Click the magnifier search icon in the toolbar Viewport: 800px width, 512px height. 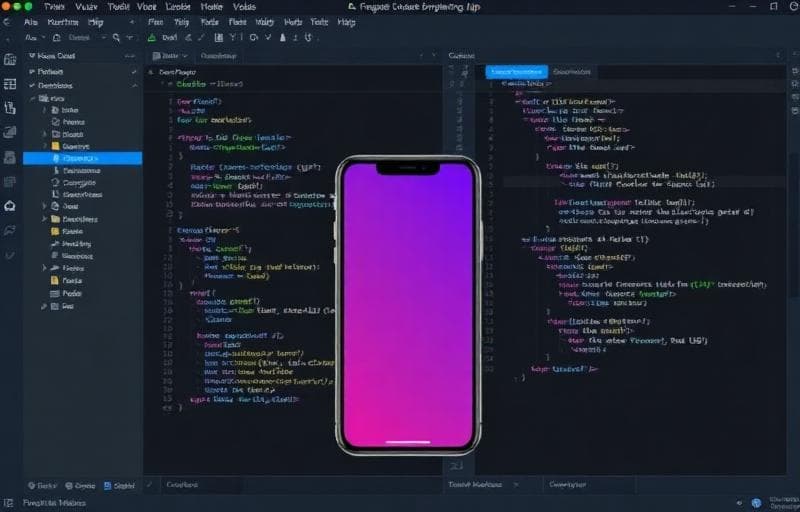[116, 37]
